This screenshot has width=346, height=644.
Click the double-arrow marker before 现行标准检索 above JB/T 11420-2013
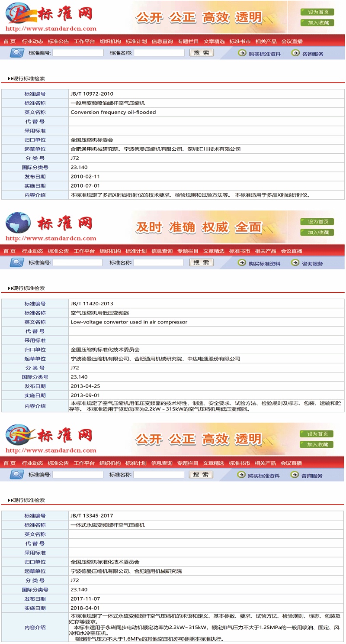(10, 288)
